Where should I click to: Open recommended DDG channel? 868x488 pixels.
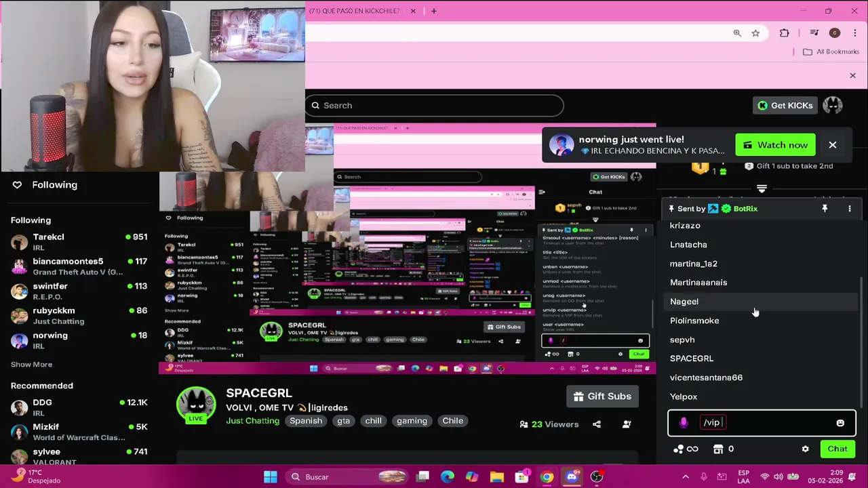79,407
